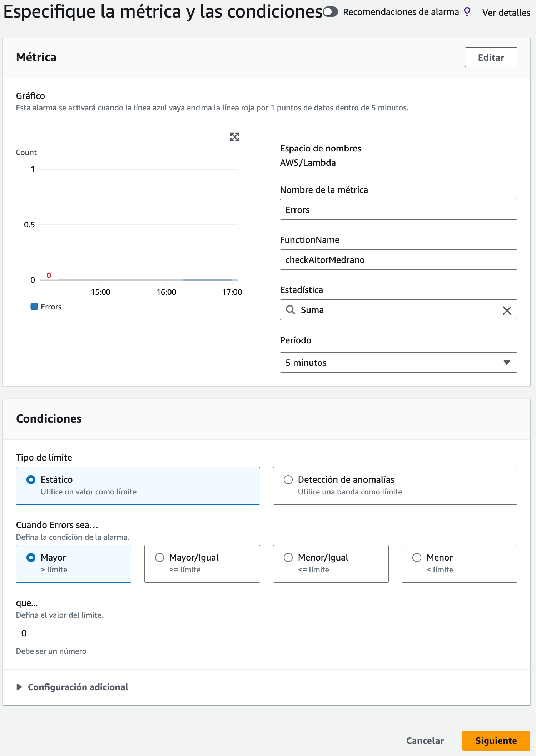Choose the Mayor condition option
Viewport: 536px width, 756px height.
click(74, 564)
